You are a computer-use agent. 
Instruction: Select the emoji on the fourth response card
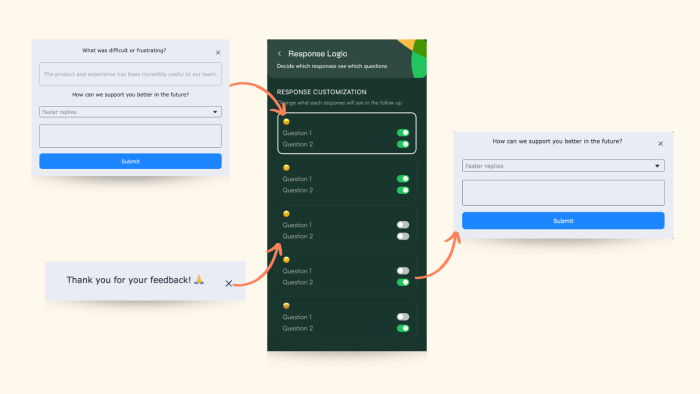click(x=287, y=260)
